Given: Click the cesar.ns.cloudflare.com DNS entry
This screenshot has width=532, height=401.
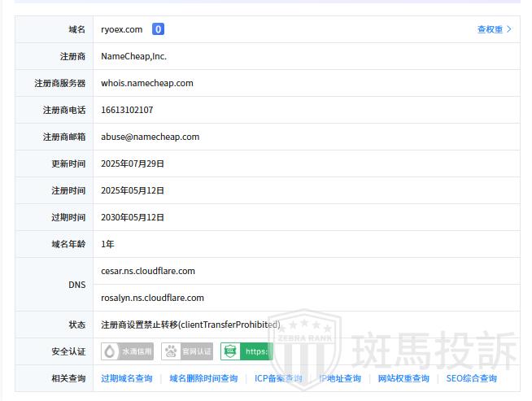Looking at the screenshot, I should [x=148, y=271].
